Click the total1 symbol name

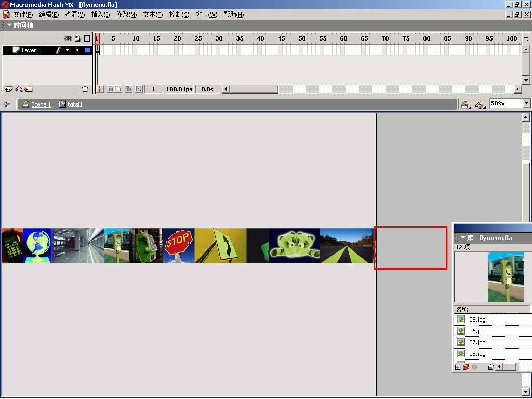pyautogui.click(x=75, y=104)
